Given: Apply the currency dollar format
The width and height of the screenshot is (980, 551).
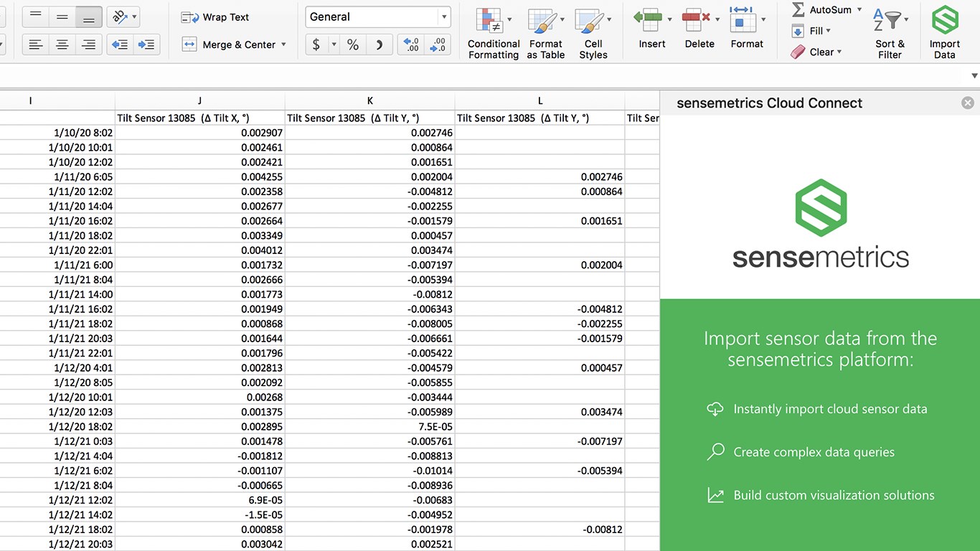Looking at the screenshot, I should 316,44.
